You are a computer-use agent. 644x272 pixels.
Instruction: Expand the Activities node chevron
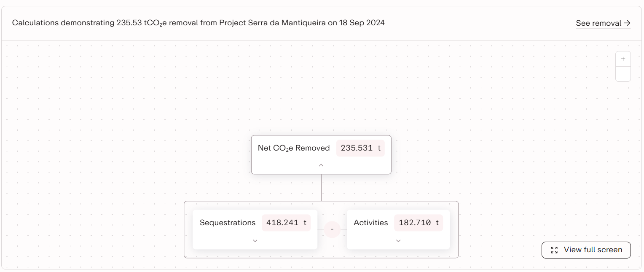point(398,241)
